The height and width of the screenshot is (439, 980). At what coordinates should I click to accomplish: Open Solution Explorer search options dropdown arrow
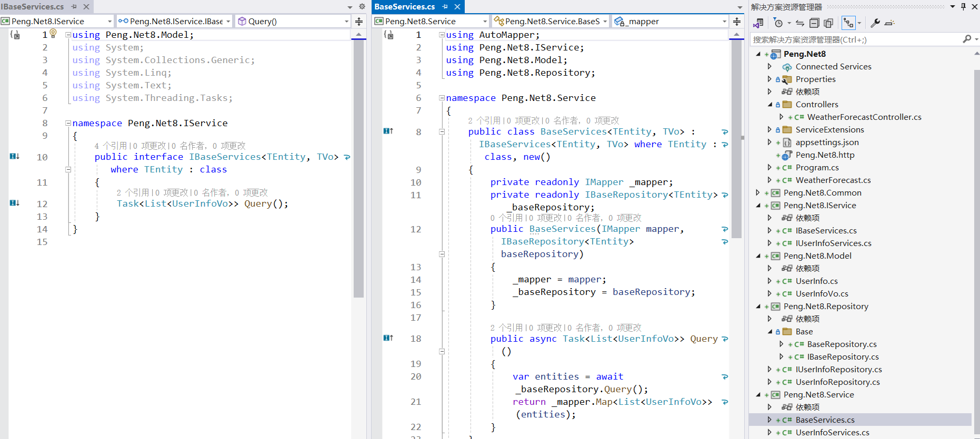click(976, 39)
